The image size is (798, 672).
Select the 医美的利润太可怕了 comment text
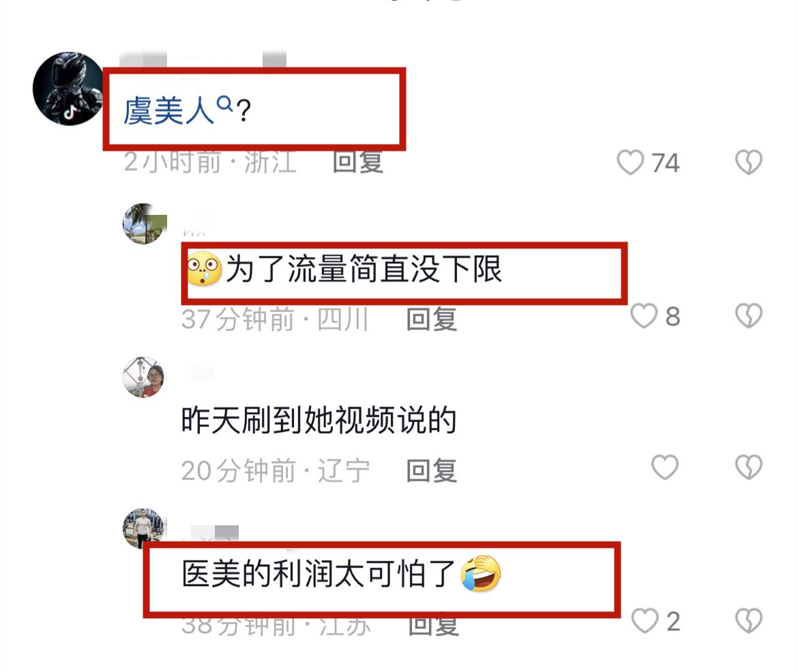(x=319, y=574)
